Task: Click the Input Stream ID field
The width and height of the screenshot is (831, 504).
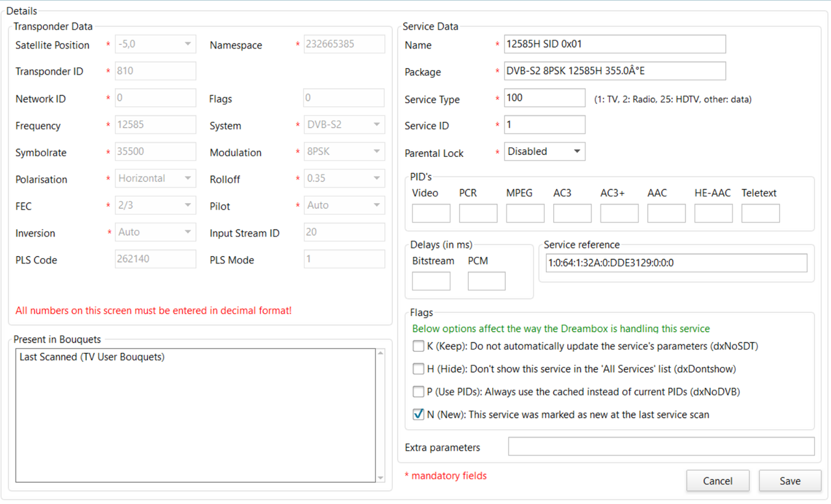Action: coord(344,232)
